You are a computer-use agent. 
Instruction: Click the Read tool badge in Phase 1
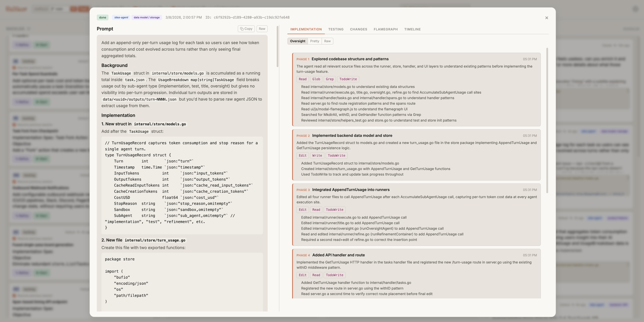pos(302,79)
